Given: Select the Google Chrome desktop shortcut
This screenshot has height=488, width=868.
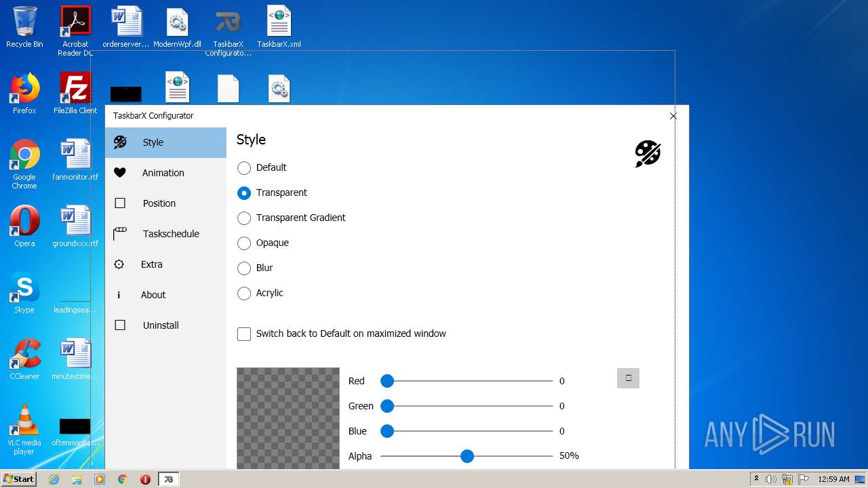Looking at the screenshot, I should coord(24,164).
